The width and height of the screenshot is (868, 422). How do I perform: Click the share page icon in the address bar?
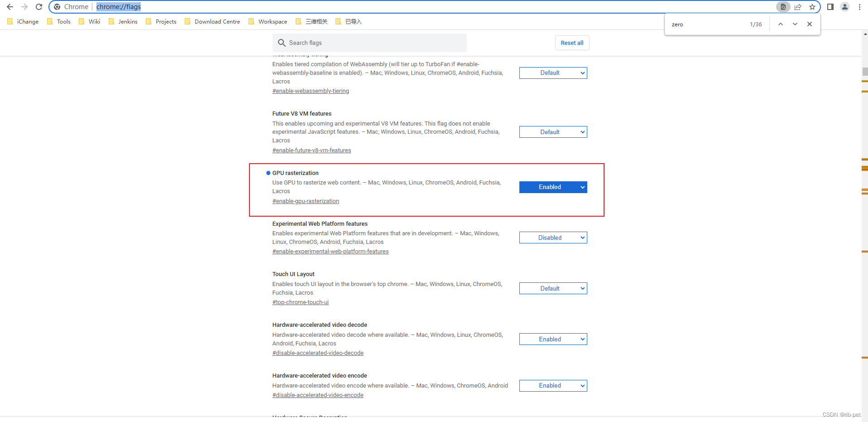coord(798,7)
